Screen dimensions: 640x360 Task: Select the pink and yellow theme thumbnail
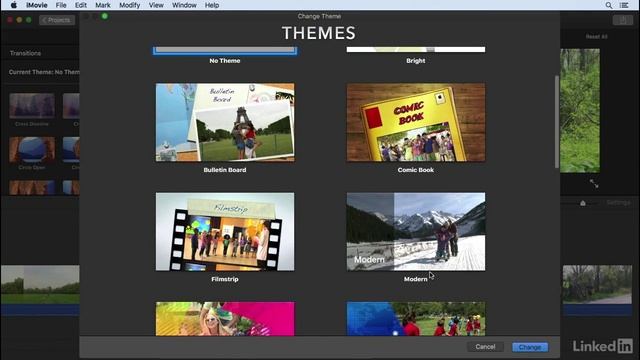pyautogui.click(x=225, y=319)
